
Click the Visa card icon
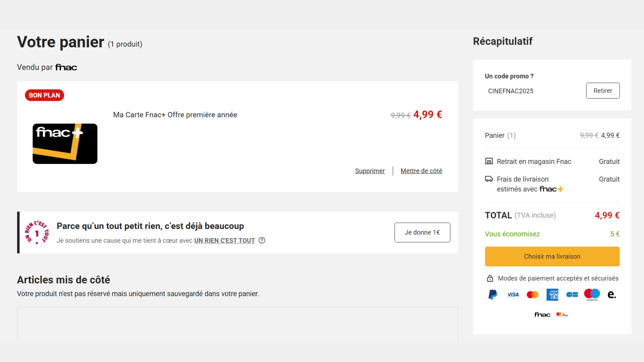click(x=513, y=295)
